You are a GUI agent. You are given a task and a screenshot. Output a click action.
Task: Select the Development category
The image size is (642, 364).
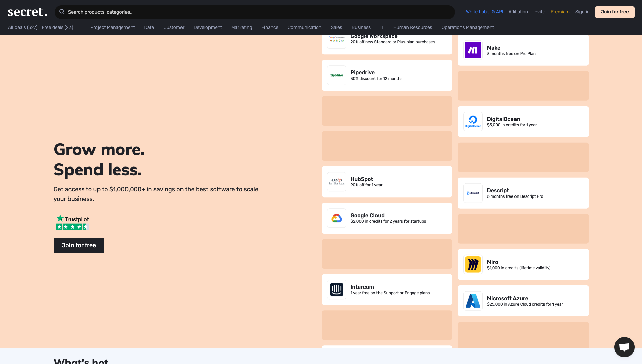[207, 27]
